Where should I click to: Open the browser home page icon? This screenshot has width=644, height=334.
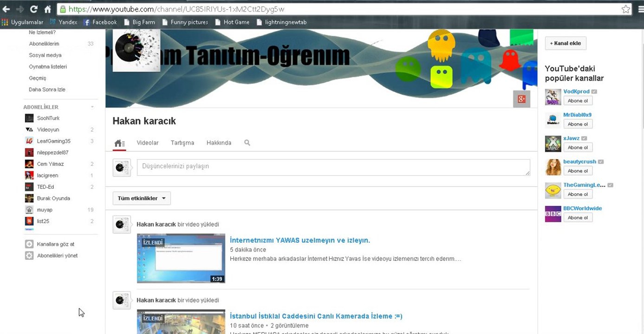click(47, 9)
